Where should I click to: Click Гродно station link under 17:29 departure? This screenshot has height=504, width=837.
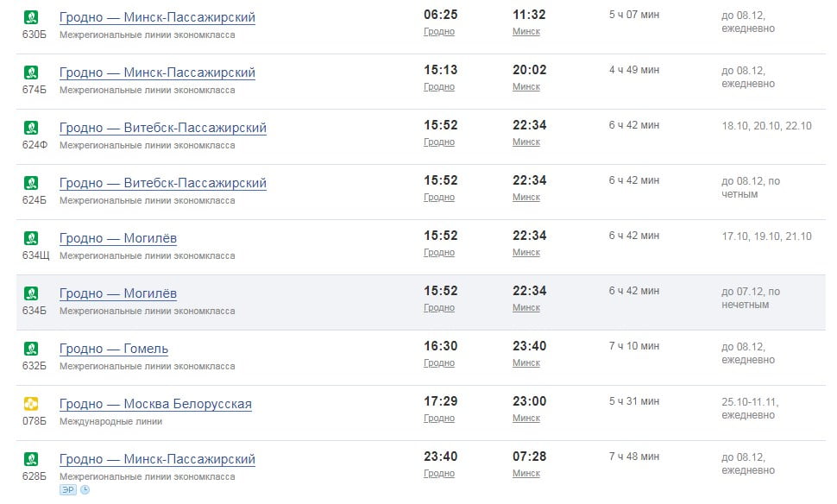click(439, 419)
